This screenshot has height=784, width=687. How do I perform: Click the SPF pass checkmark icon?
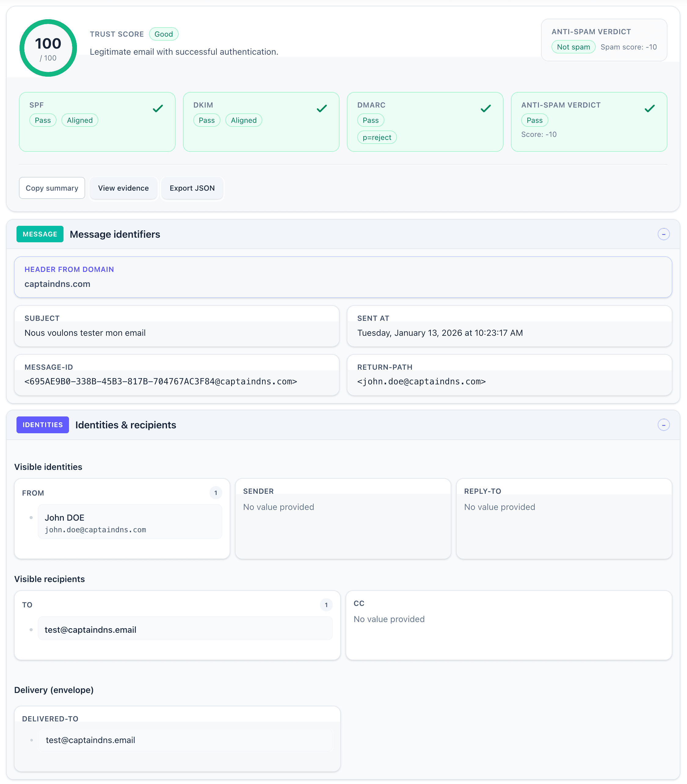158,108
